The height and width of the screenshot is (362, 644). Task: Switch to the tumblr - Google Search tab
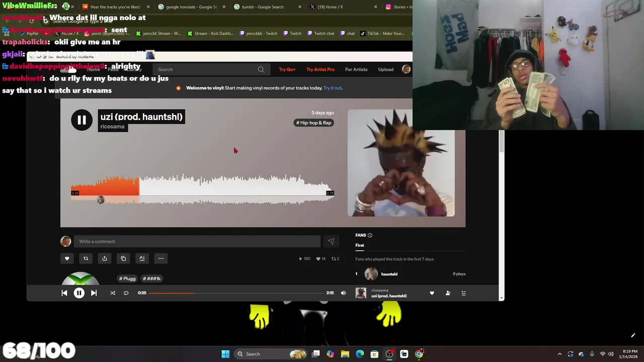(267, 7)
